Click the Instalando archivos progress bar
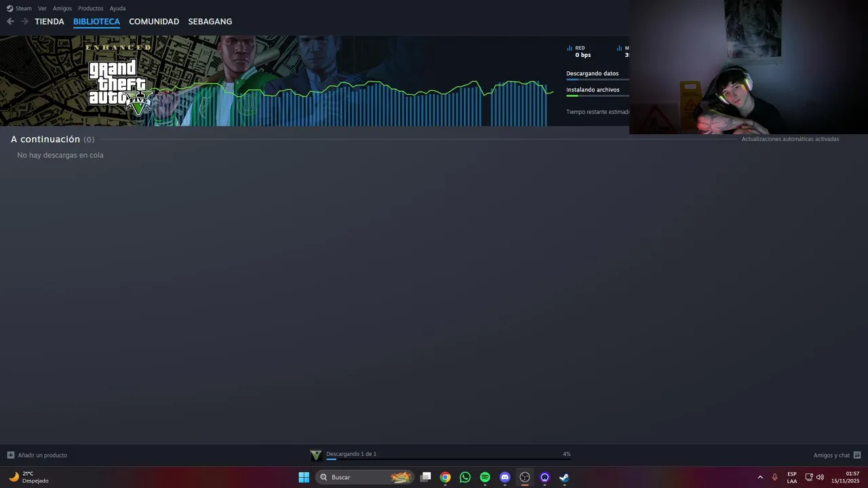868x488 pixels. (597, 96)
